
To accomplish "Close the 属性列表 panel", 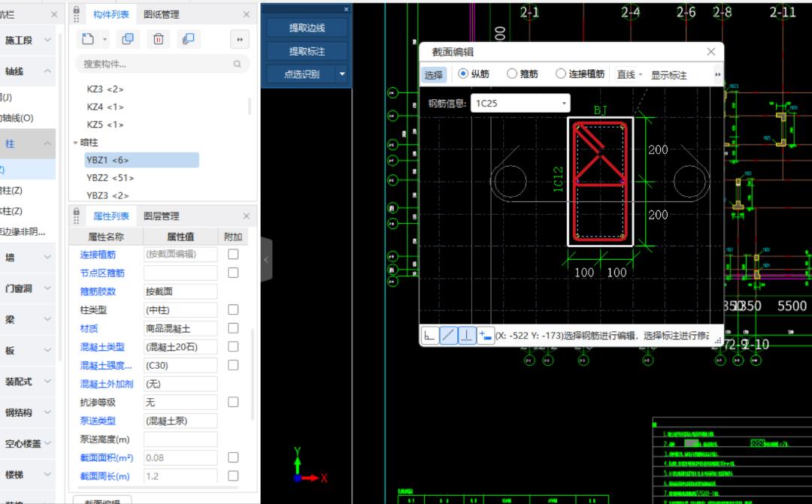I will coord(247,216).
